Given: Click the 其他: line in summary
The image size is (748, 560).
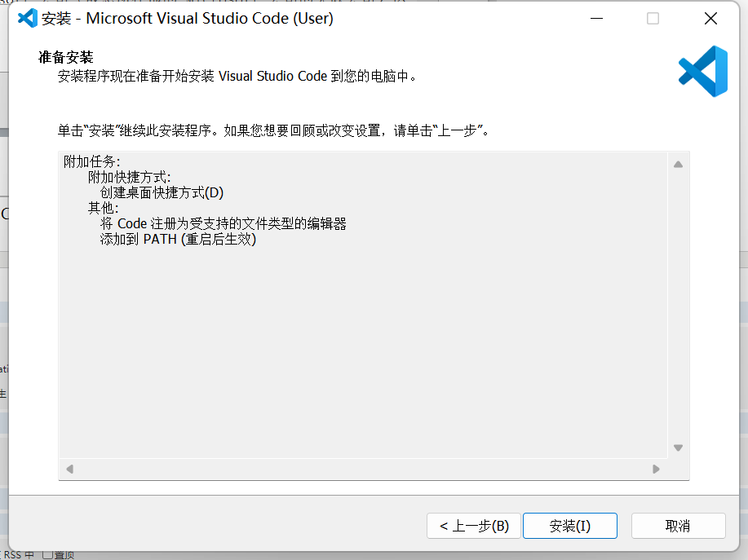Looking at the screenshot, I should click(x=103, y=208).
